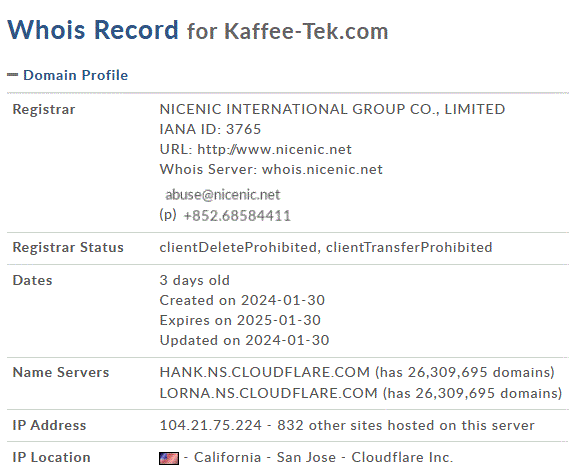Click the whois.nicenic.net Whois Server text
570x474 pixels.
pos(322,169)
